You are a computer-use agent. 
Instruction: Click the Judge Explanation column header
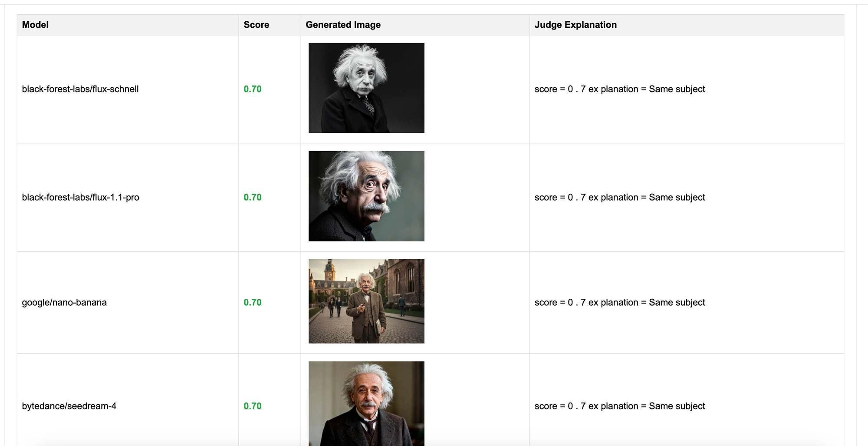(x=575, y=25)
